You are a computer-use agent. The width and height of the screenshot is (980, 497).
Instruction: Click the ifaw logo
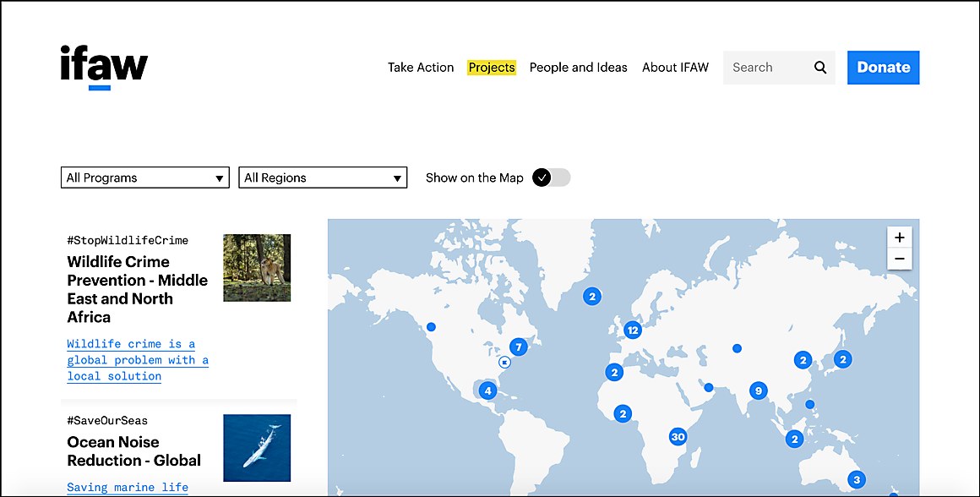coord(104,67)
